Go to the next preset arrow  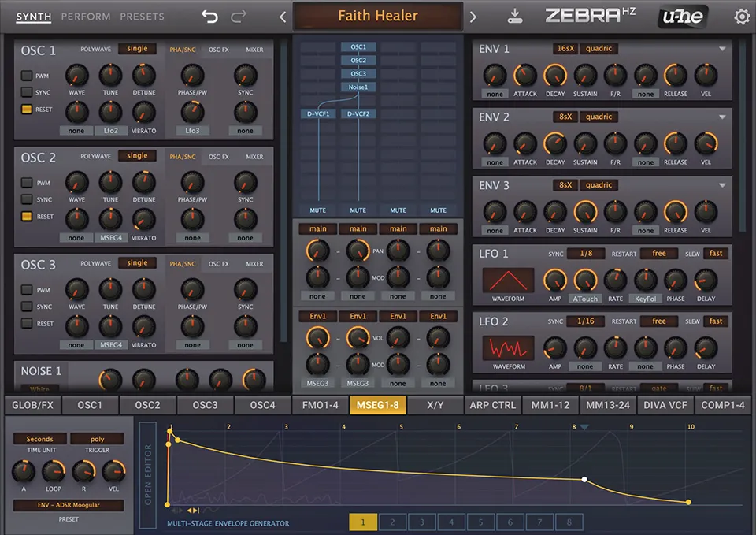(x=472, y=17)
